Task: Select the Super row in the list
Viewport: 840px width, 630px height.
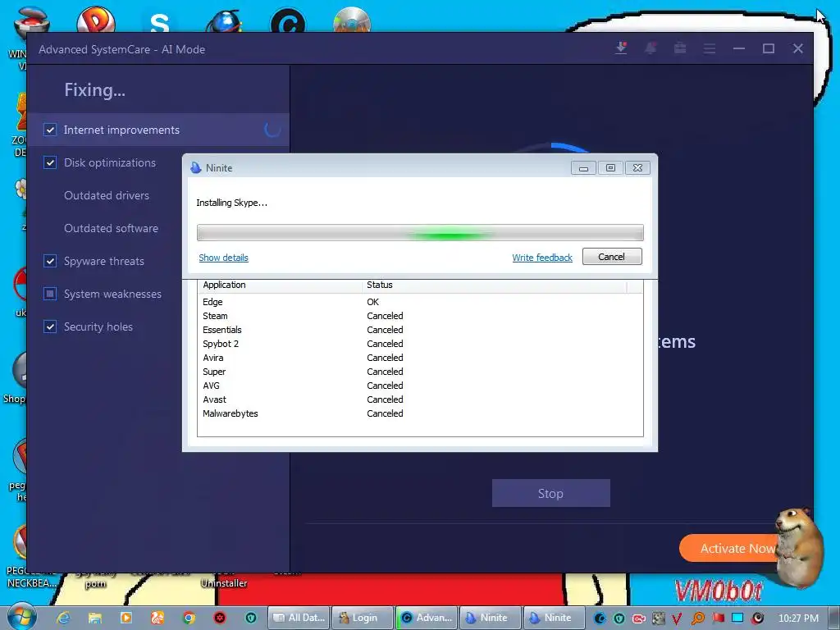Action: pyautogui.click(x=420, y=372)
